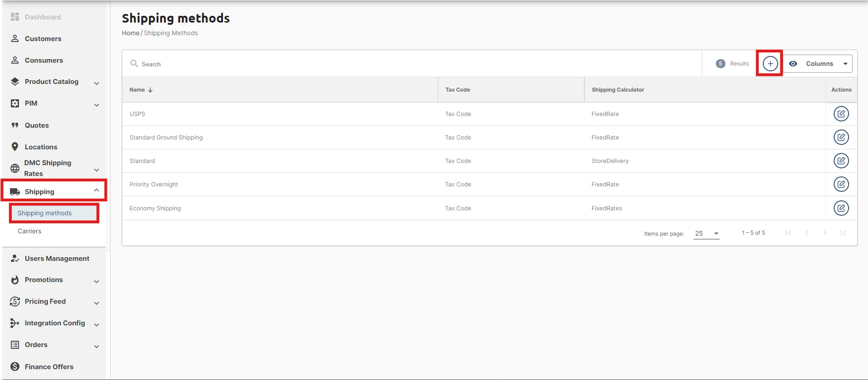Select Shipping methods in the sidebar
This screenshot has height=380, width=868.
click(x=54, y=213)
